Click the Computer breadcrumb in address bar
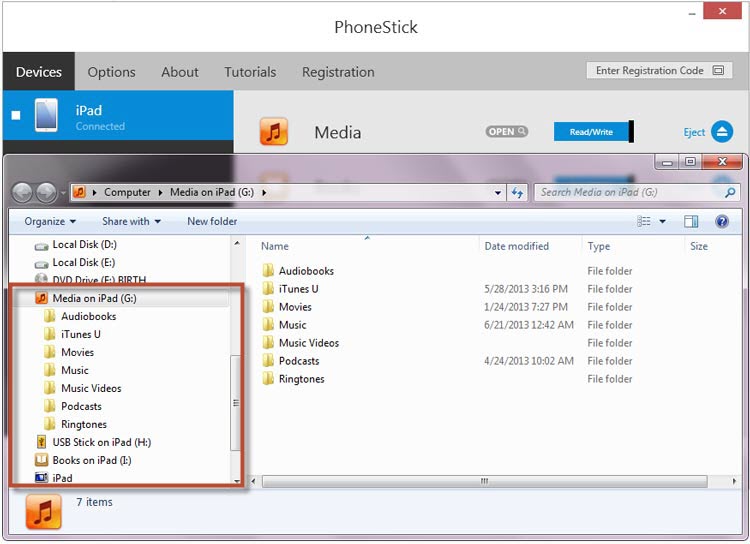The height and width of the screenshot is (544, 750). (127, 192)
